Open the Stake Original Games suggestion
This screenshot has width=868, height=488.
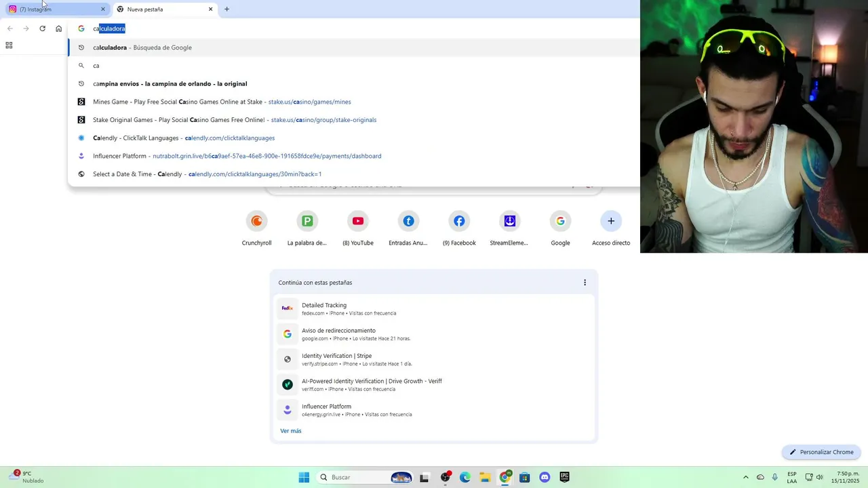click(353, 120)
